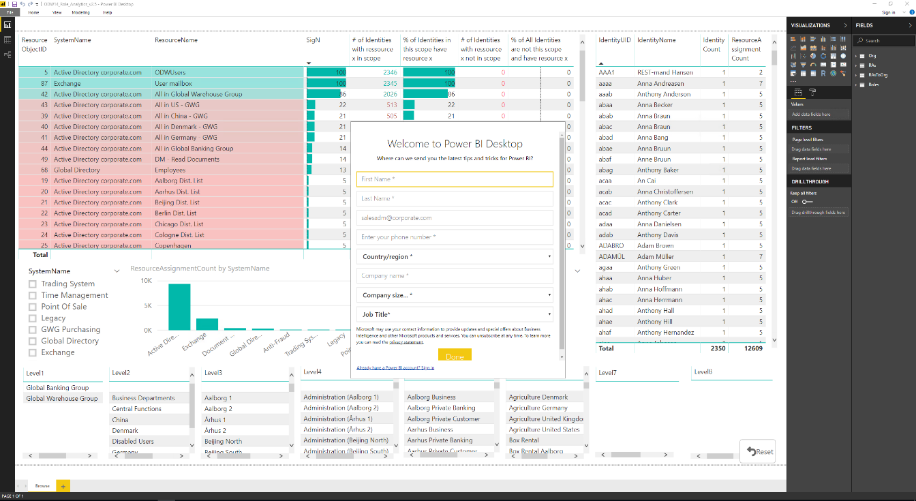Select Global Banking Group in Level1
916x501 pixels.
(57, 387)
